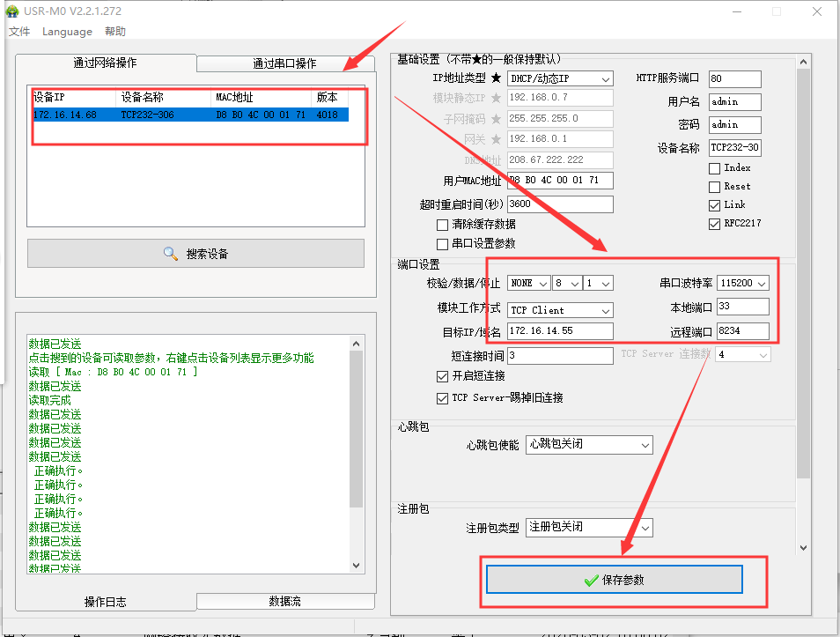Click the 远程端口 field showing 8234

point(742,331)
